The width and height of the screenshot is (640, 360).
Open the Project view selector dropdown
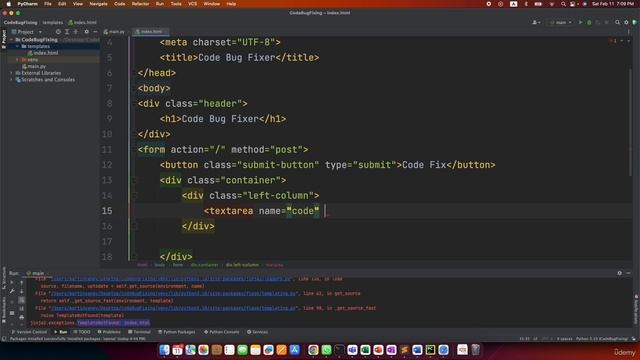(27, 31)
